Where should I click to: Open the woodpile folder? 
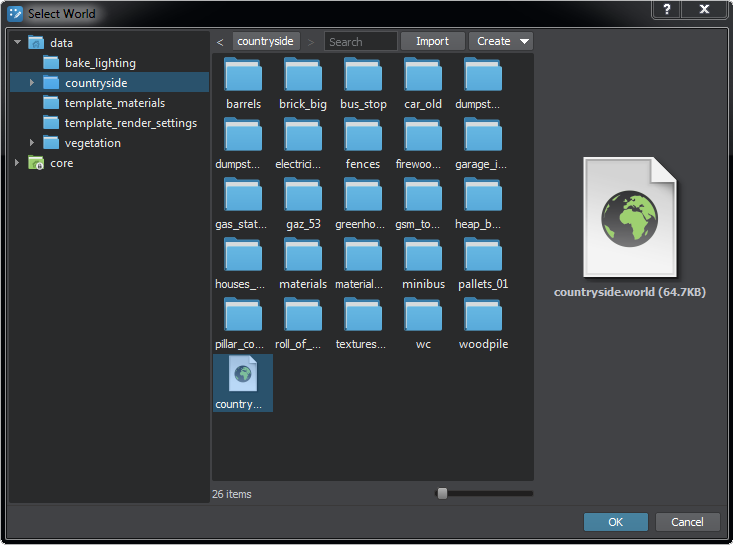point(483,315)
